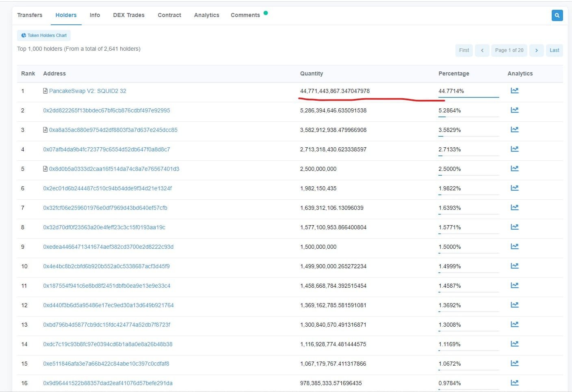Open PancakeSwap V2: SQUID2 32 holder page
Screen dimensions: 572x392
[88, 91]
